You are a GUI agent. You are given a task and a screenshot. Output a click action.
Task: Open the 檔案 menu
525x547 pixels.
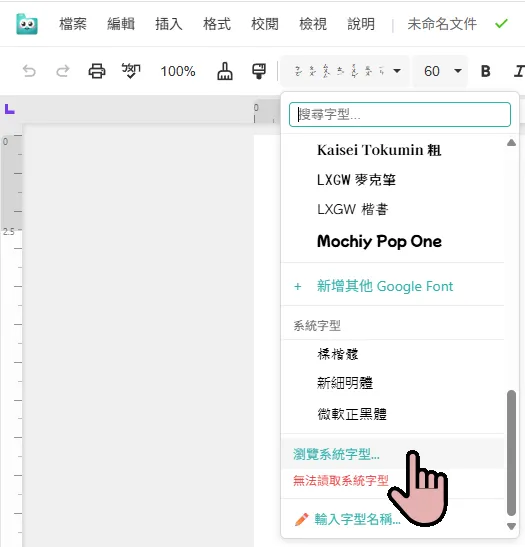click(x=73, y=24)
